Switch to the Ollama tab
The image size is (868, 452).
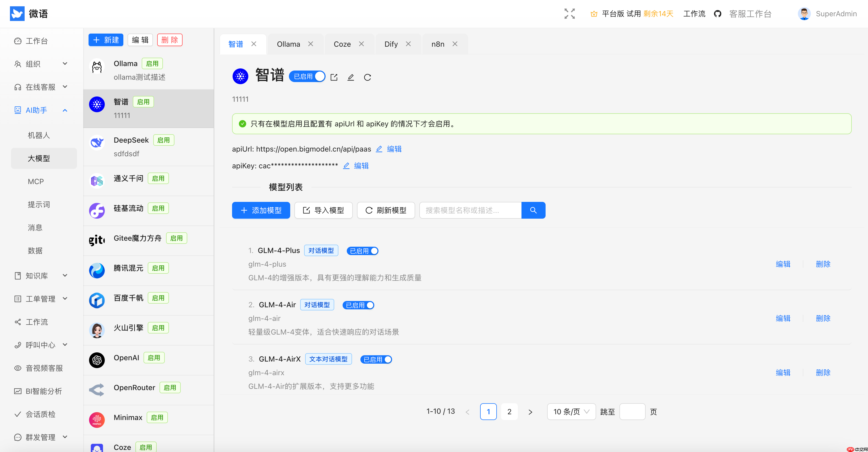(x=288, y=44)
